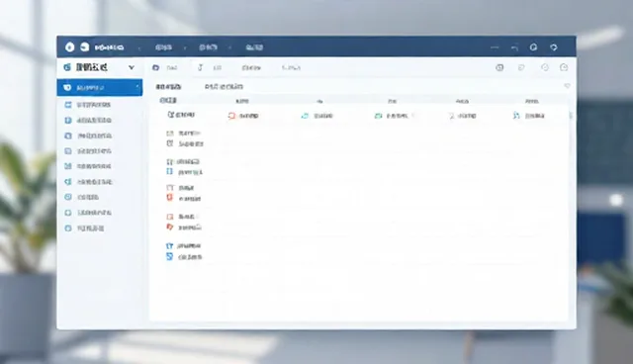Viewport: 633px width, 364px height.
Task: Click the first column header above the content list
Action: 168,100
